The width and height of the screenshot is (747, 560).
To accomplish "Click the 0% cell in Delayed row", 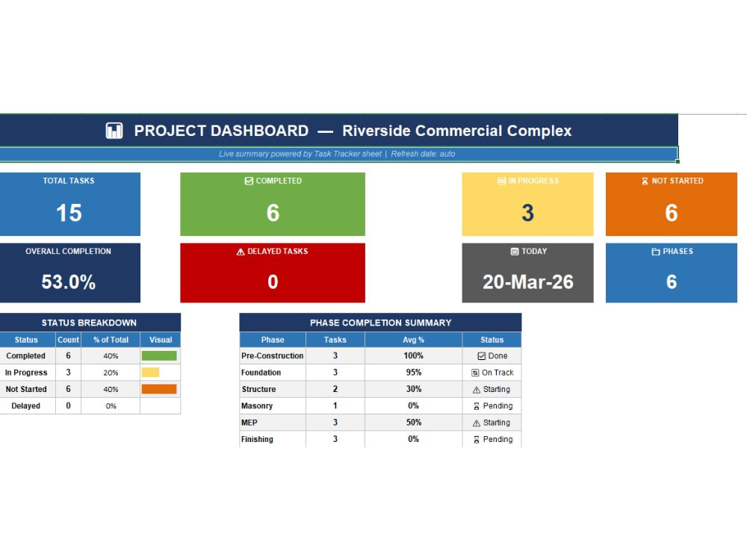I will click(x=111, y=405).
